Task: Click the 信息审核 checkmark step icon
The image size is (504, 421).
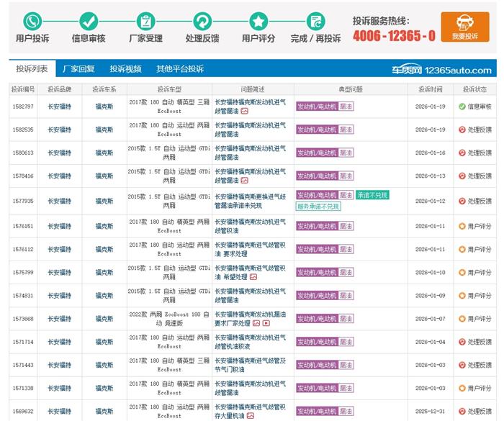Action: [x=89, y=21]
